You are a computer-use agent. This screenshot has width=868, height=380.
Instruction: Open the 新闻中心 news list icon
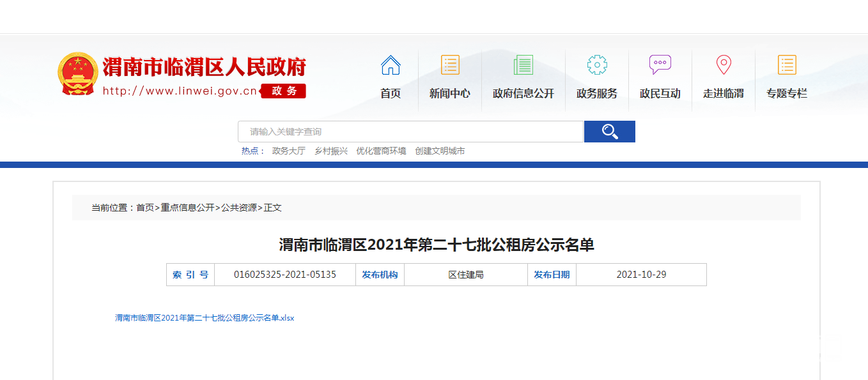click(x=450, y=65)
